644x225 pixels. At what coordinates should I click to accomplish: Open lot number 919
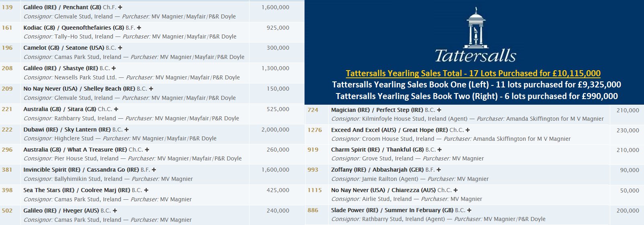point(313,150)
